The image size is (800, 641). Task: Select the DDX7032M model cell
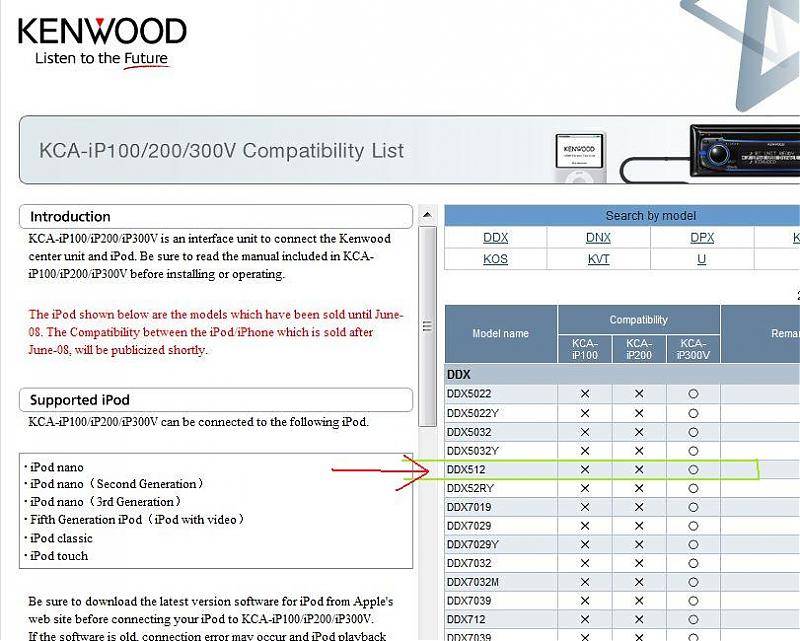click(x=501, y=582)
